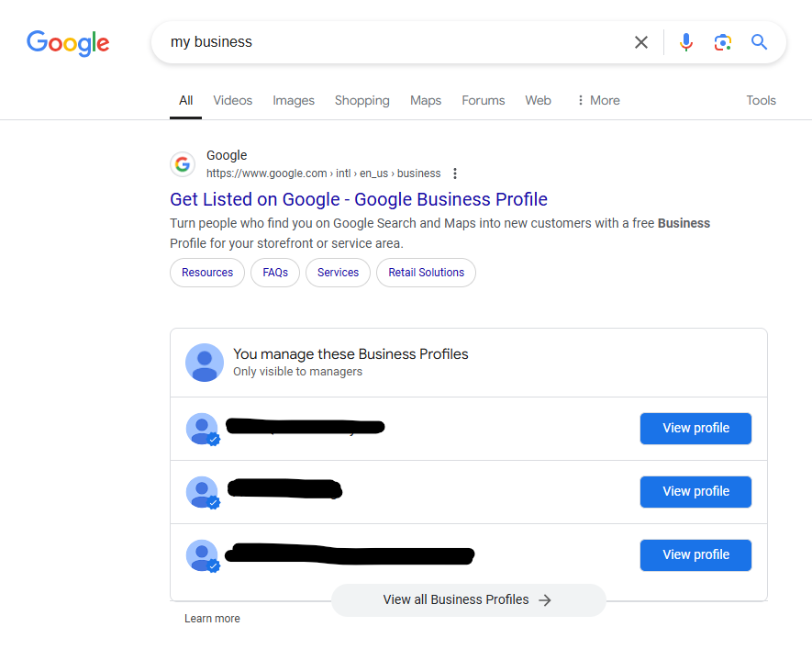Clear the search box with X icon

(641, 42)
